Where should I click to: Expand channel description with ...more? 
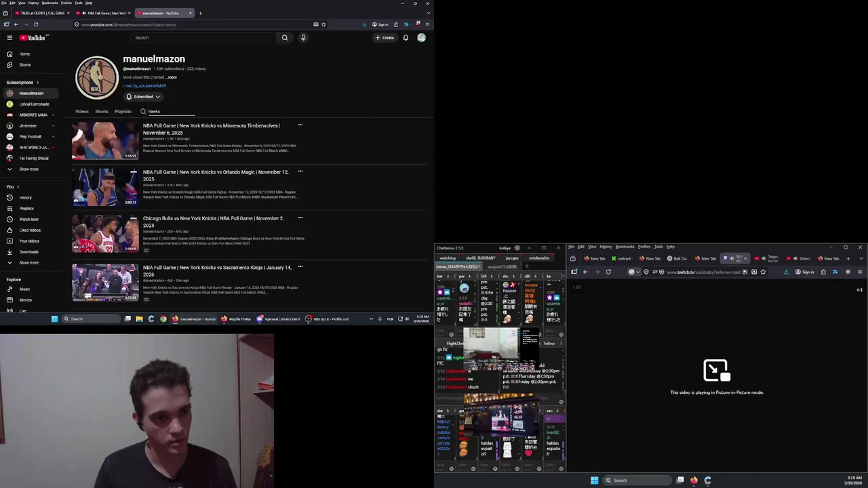(171, 77)
